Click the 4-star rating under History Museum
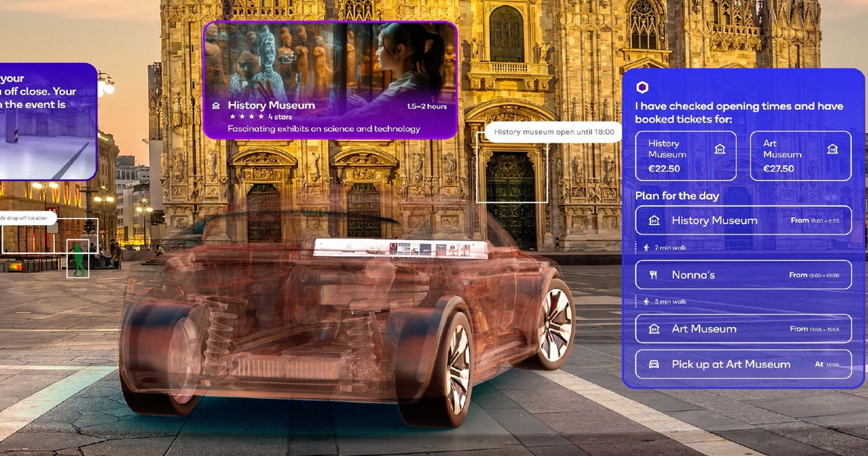 pyautogui.click(x=246, y=116)
